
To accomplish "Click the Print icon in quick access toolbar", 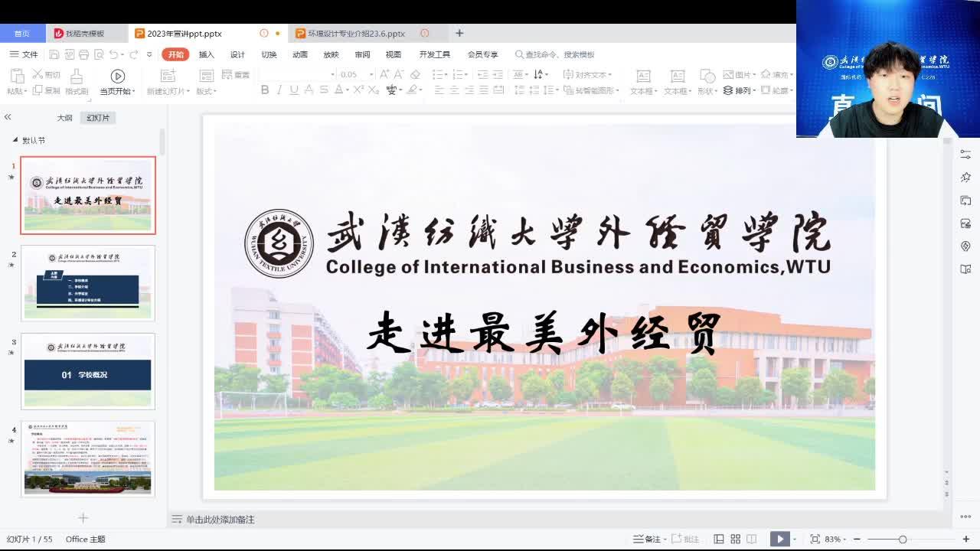I will tap(83, 54).
